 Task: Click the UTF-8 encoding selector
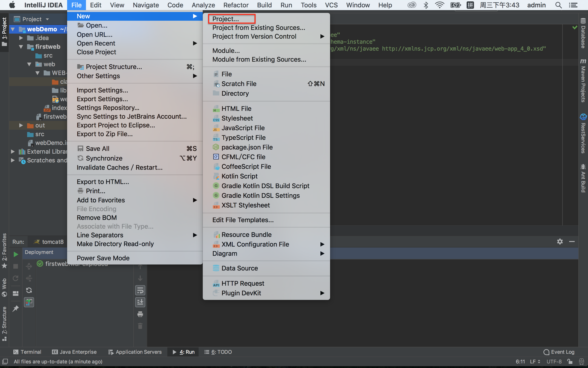(554, 361)
